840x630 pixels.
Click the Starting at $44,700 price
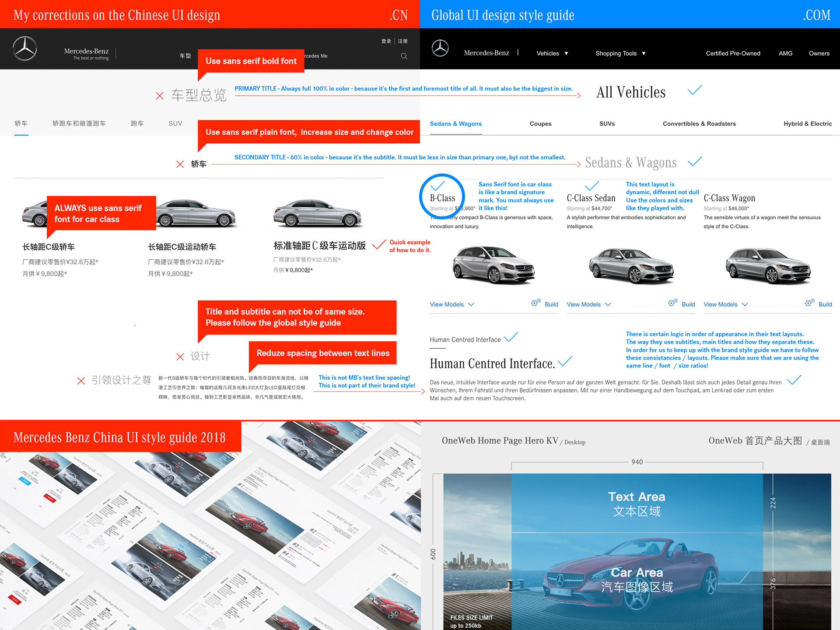pyautogui.click(x=589, y=209)
